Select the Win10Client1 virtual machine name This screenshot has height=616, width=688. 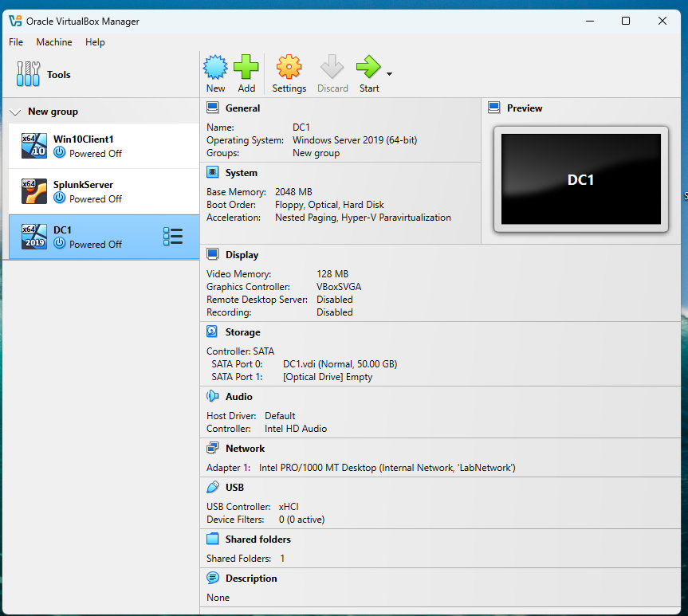(84, 139)
